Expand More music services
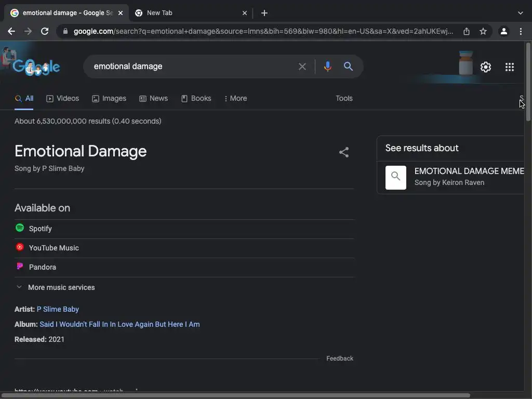 55,287
